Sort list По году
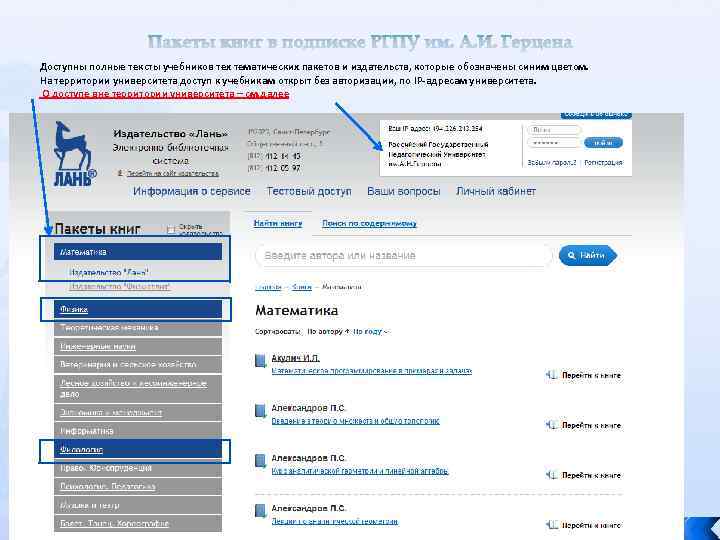The width and height of the screenshot is (720, 540). (x=371, y=331)
